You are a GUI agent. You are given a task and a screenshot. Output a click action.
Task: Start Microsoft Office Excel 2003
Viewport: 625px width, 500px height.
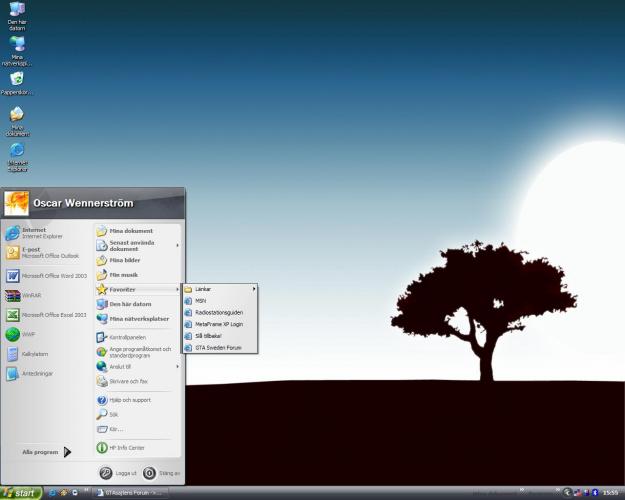click(x=50, y=314)
